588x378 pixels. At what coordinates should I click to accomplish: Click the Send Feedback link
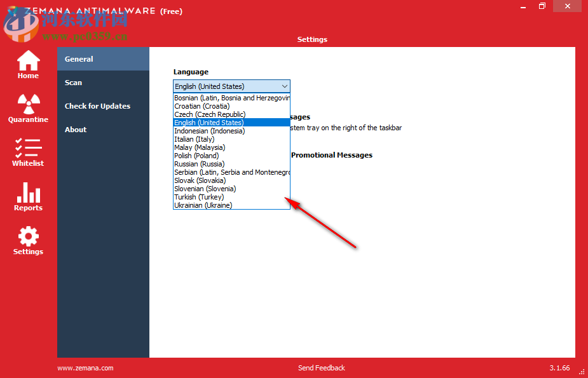click(321, 367)
